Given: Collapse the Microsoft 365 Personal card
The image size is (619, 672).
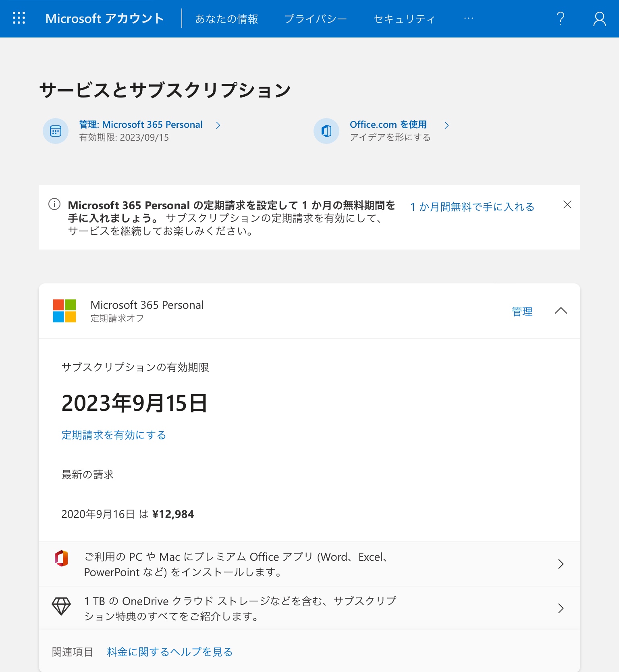Looking at the screenshot, I should click(561, 311).
